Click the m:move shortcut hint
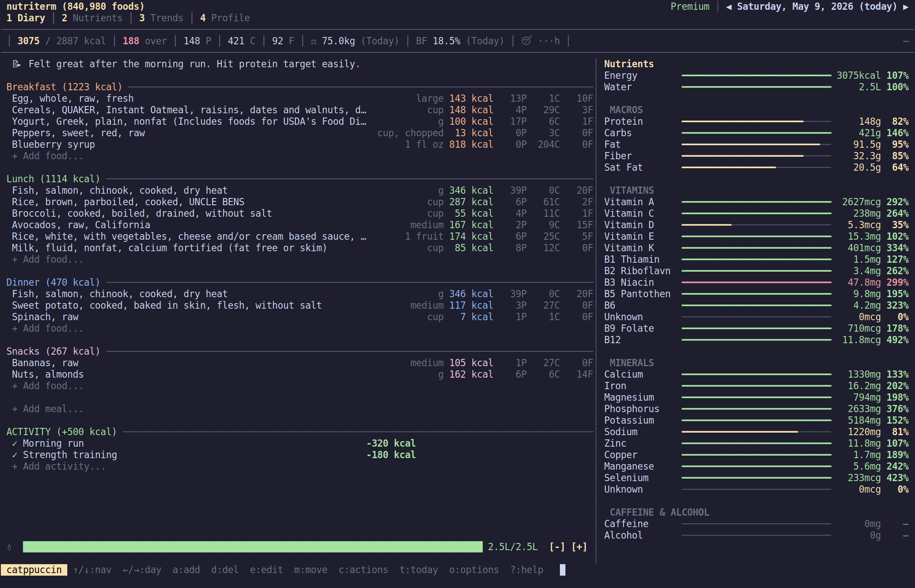This screenshot has height=588, width=915. coord(310,570)
